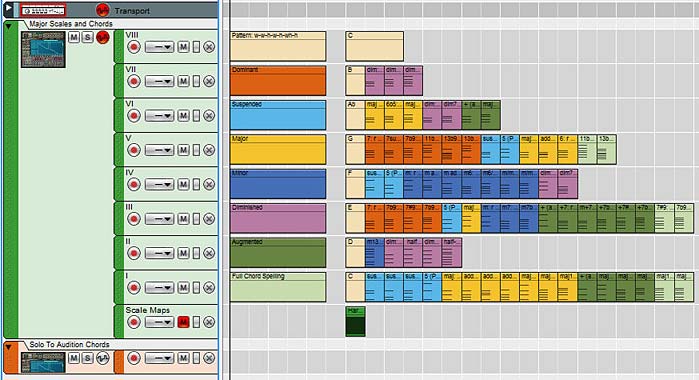Unmute the Scale Maps lane
This screenshot has height=380, width=699.
(183, 322)
